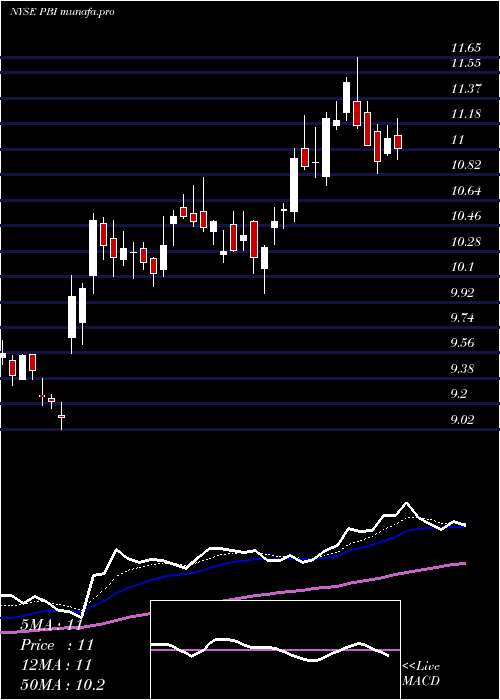Click the <<Live MACD label

click(421, 673)
